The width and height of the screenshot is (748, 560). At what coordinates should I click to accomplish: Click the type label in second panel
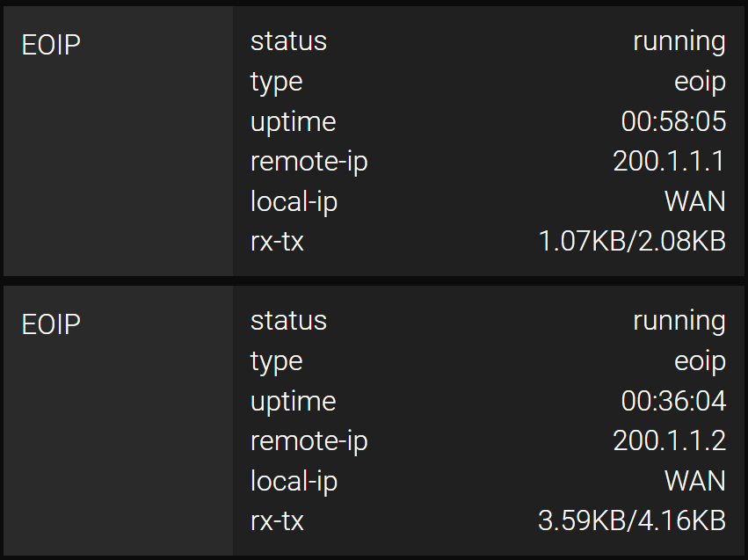click(x=277, y=362)
